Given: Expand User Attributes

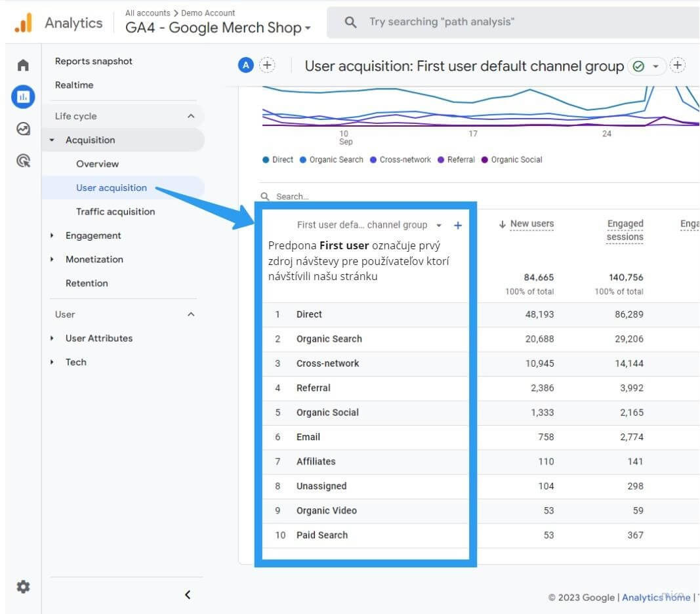Looking at the screenshot, I should (52, 338).
